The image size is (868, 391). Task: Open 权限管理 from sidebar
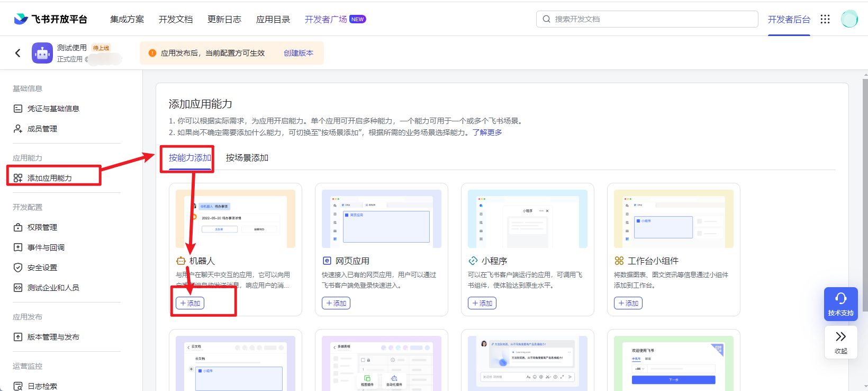click(x=42, y=227)
